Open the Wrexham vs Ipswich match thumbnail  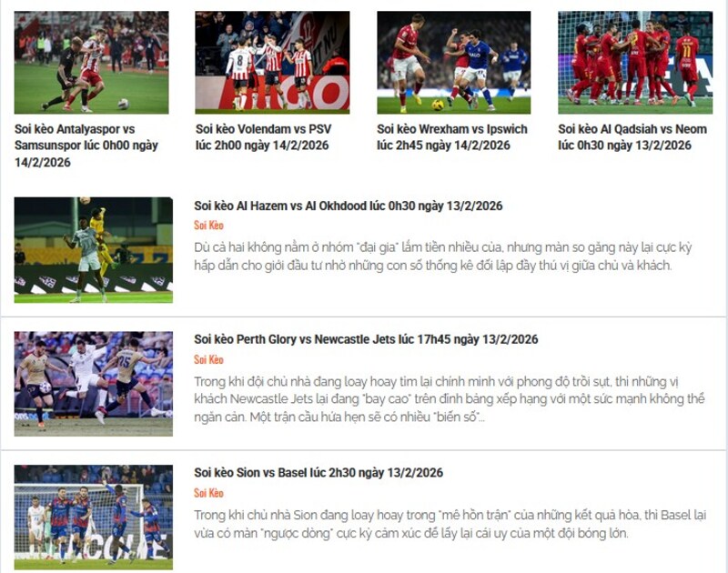tap(453, 63)
